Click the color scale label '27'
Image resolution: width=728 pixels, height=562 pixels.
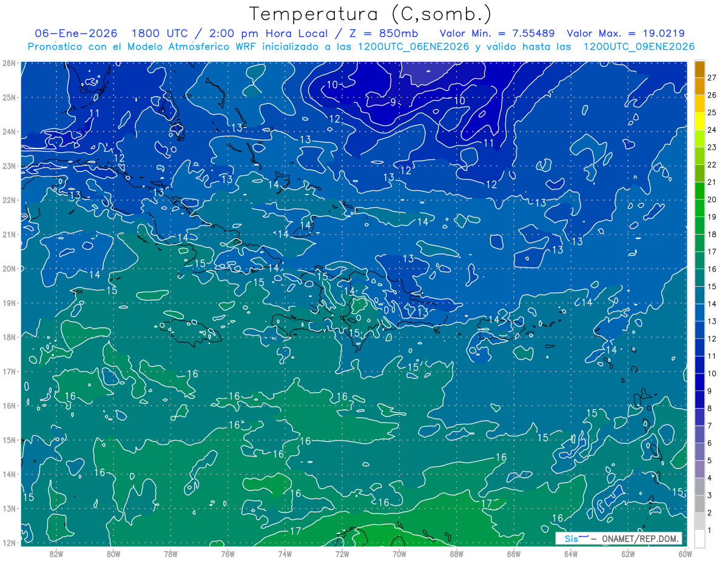712,78
